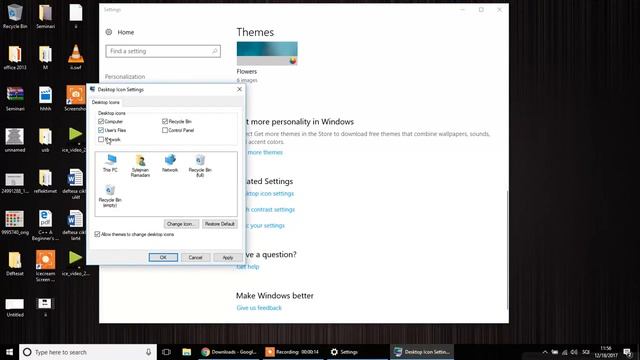The height and width of the screenshot is (360, 640).
Task: Open the Get help link
Action: (248, 267)
